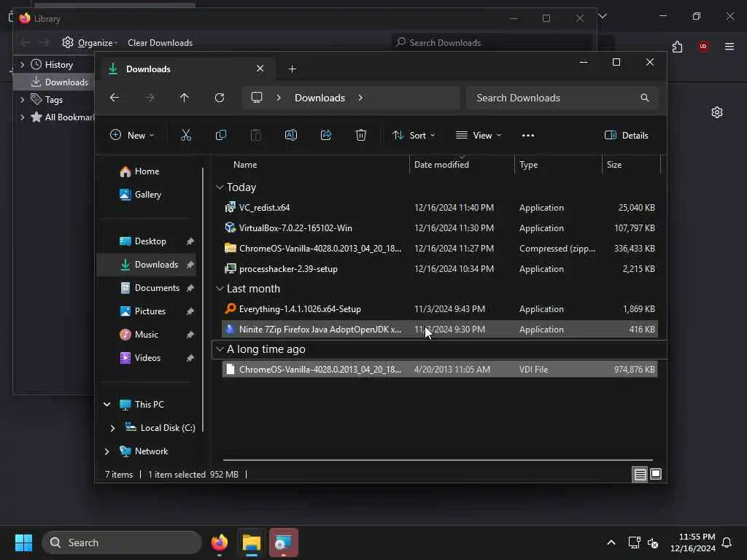The height and width of the screenshot is (560, 747).
Task: Click the Search Downloads field in Explorer
Action: pos(562,98)
